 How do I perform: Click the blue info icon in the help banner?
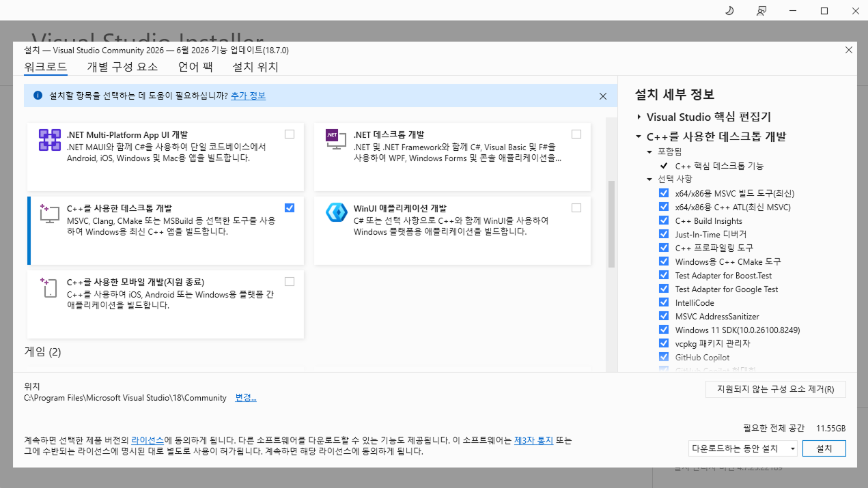[38, 96]
